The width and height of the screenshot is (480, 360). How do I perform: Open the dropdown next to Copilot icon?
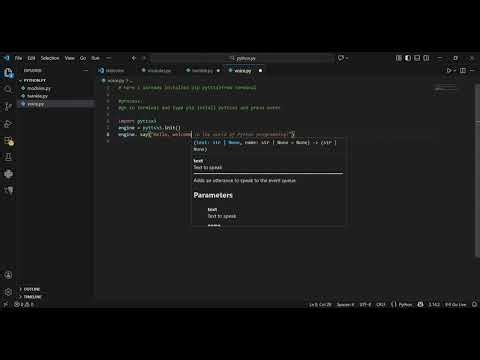click(x=347, y=58)
